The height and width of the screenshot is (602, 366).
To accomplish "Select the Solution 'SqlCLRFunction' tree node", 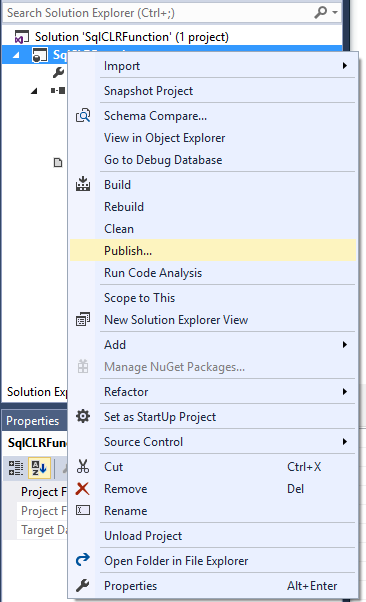I will pos(132,37).
